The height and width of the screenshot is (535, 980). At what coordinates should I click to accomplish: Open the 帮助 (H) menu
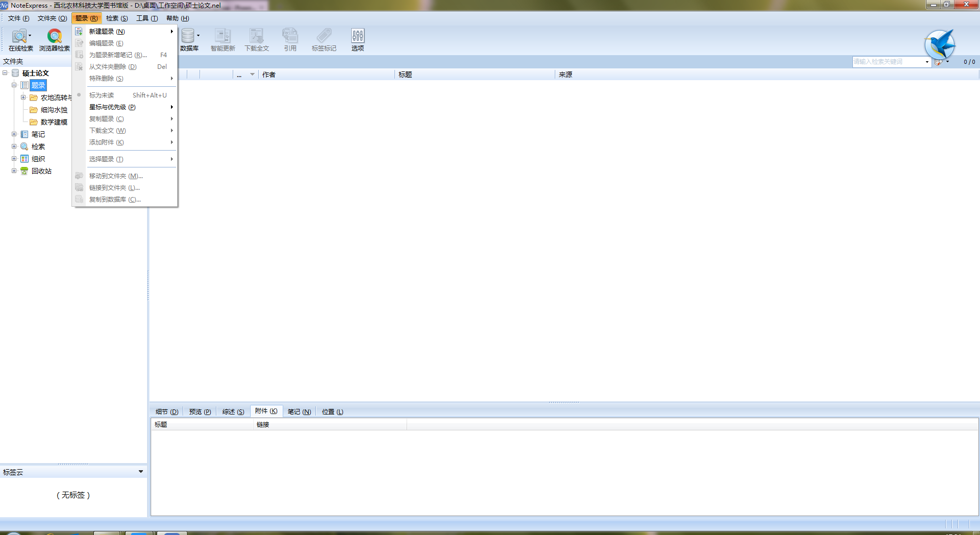(x=178, y=18)
